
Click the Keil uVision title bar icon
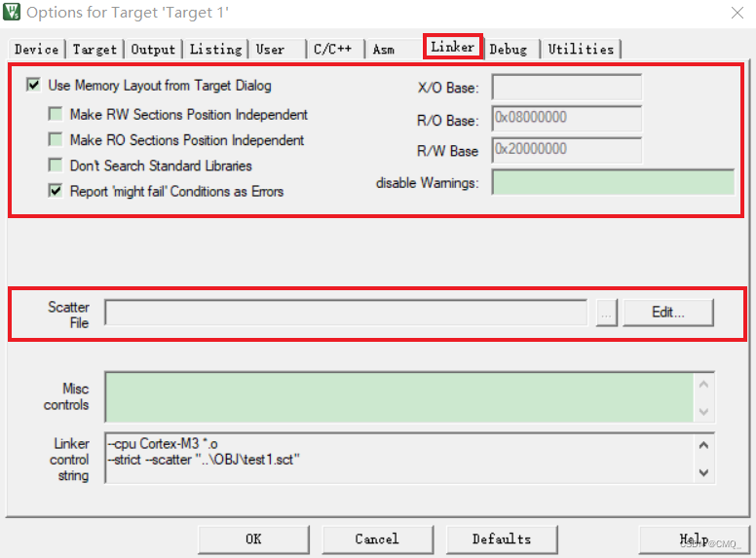point(12,12)
